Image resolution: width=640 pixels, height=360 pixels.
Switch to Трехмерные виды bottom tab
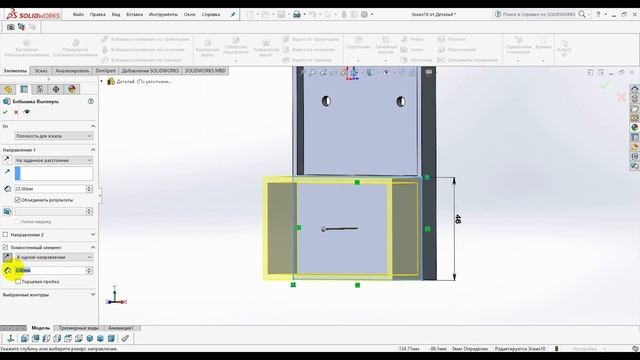[x=78, y=328]
